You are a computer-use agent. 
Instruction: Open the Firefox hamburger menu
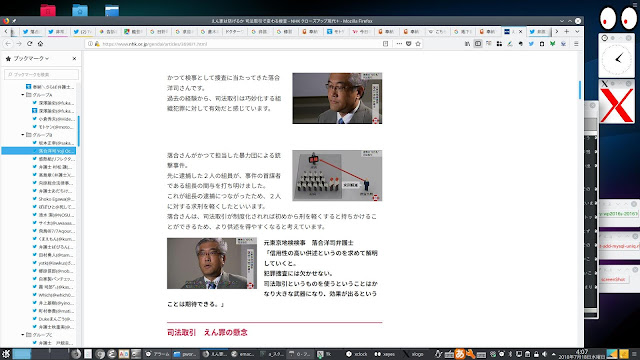tap(576, 44)
